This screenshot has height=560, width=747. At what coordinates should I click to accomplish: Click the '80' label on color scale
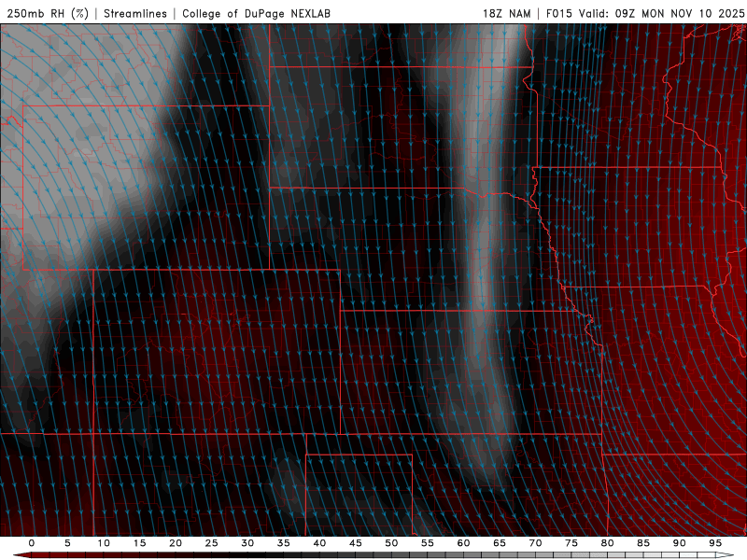608,543
